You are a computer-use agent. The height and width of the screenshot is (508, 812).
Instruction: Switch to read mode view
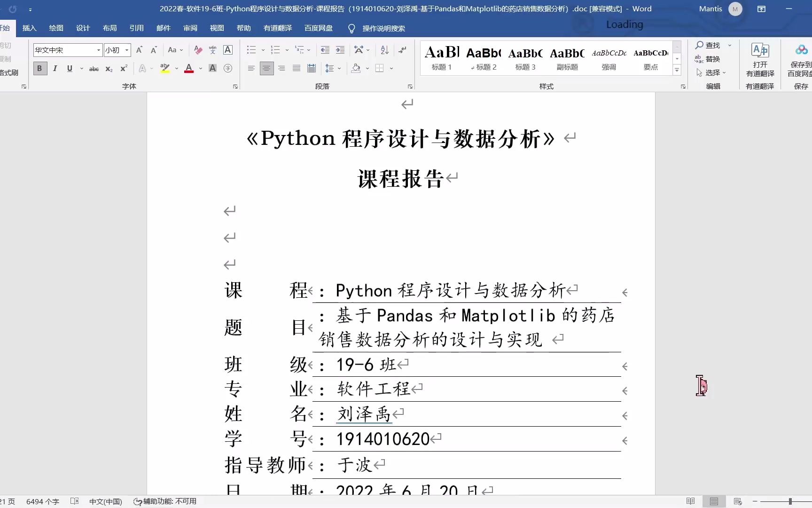point(691,501)
